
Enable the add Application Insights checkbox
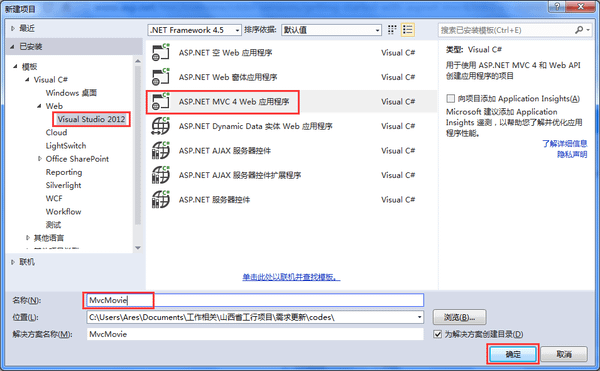click(451, 99)
